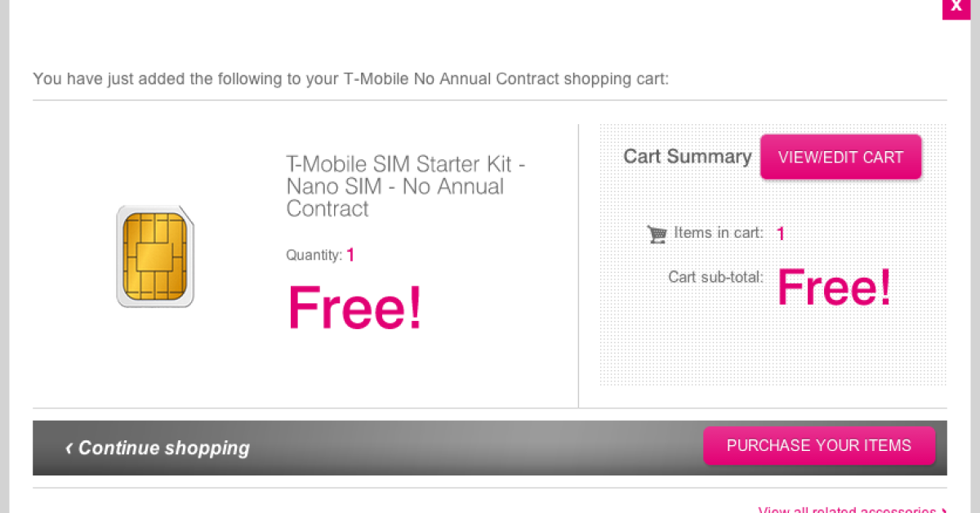Go back via Continue shopping
The width and height of the screenshot is (980, 513).
coord(163,448)
